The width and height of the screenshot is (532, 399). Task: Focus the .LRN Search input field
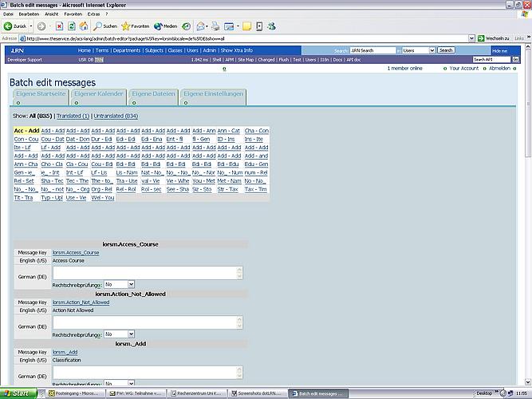[x=372, y=50]
